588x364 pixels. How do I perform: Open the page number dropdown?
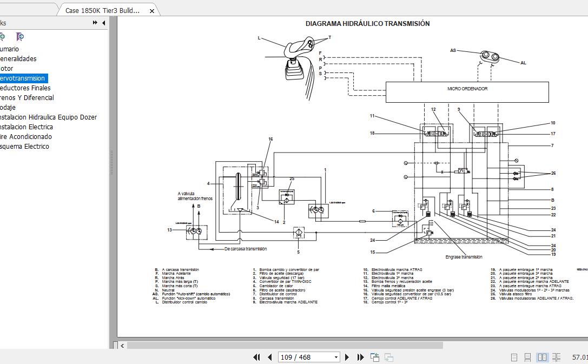pyautogui.click(x=336, y=357)
